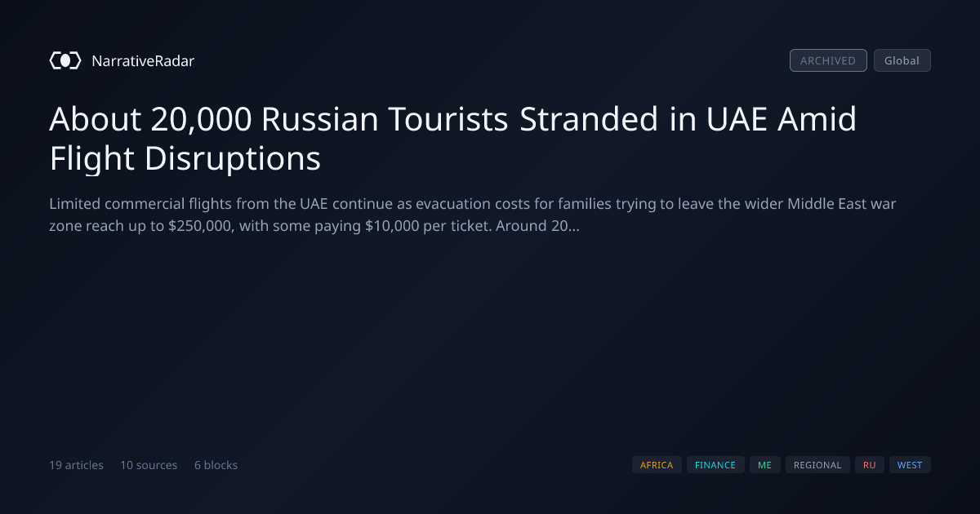The image size is (980, 514).
Task: Click the Global scope badge
Action: pyautogui.click(x=902, y=60)
